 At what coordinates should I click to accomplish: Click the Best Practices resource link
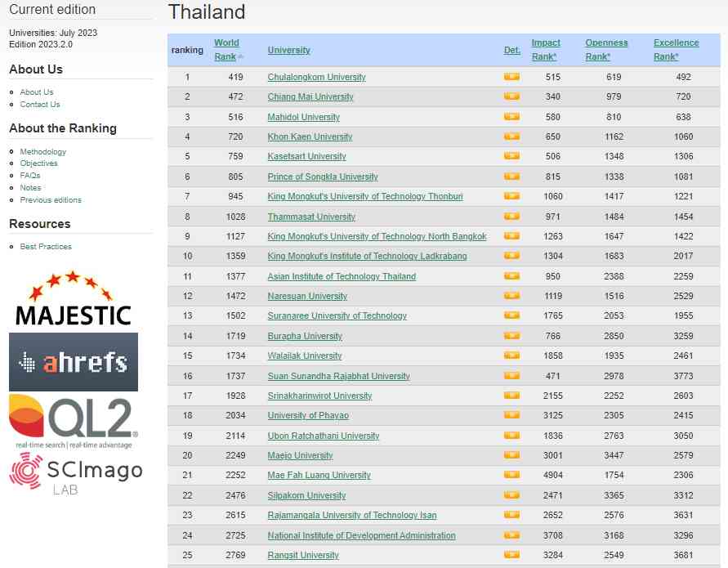46,247
